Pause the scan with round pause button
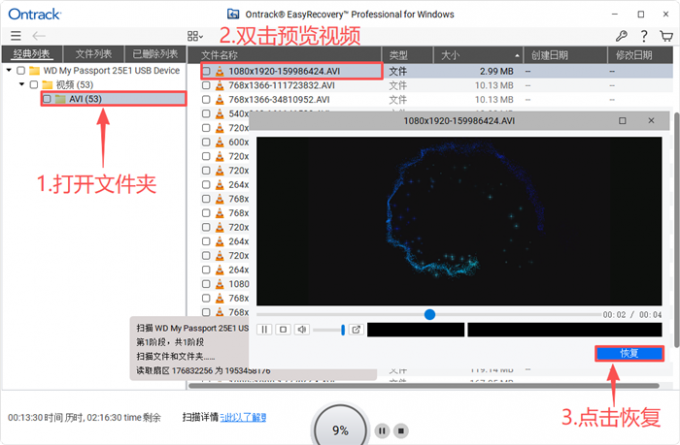The height and width of the screenshot is (445, 680). tap(382, 431)
